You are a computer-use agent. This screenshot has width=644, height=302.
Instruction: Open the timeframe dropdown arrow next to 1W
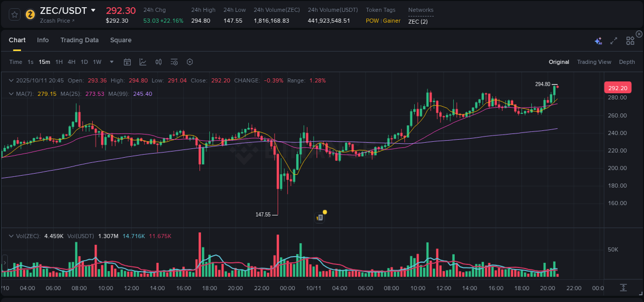point(111,61)
